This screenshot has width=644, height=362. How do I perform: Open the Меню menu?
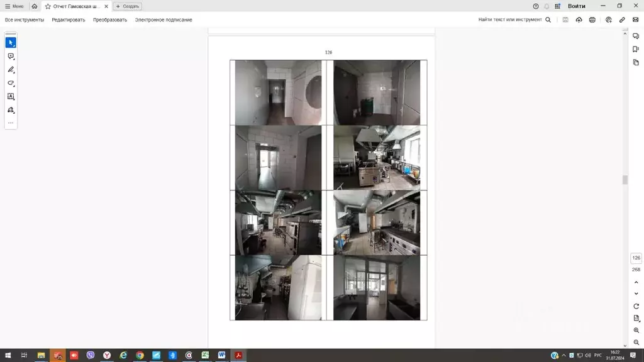point(14,6)
